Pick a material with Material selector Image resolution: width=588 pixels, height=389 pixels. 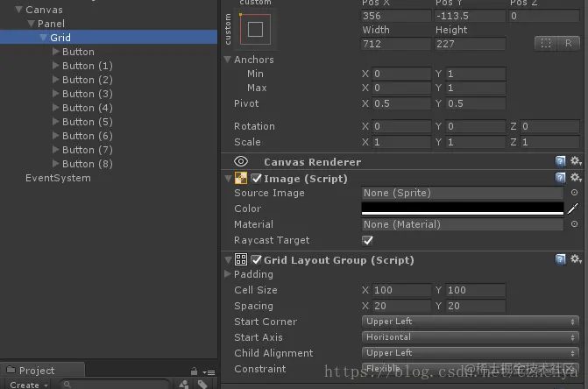coord(574,224)
